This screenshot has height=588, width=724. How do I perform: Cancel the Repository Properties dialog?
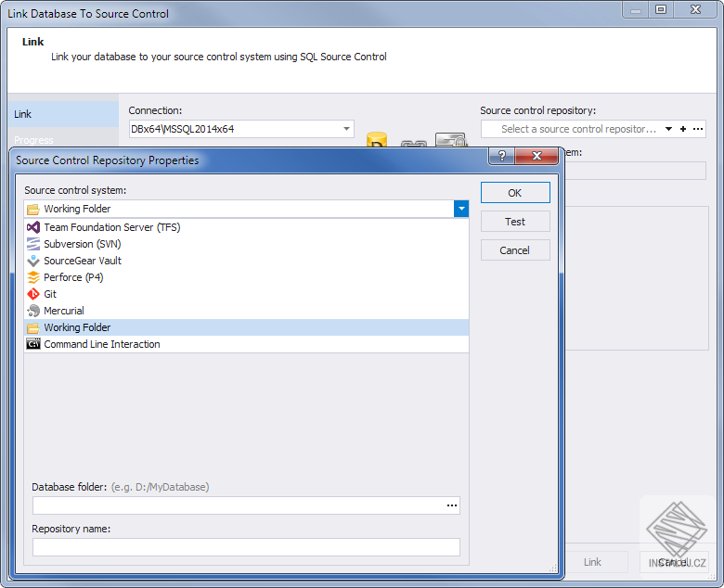515,250
